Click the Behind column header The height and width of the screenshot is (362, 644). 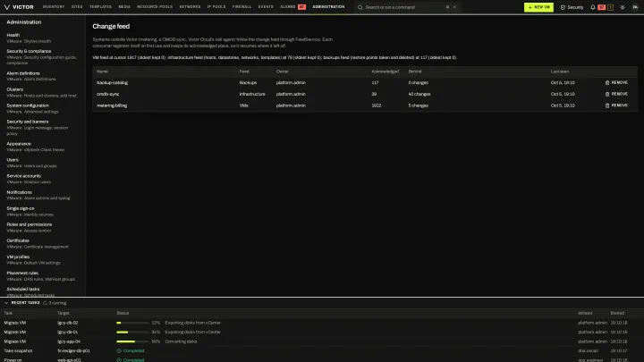415,72
